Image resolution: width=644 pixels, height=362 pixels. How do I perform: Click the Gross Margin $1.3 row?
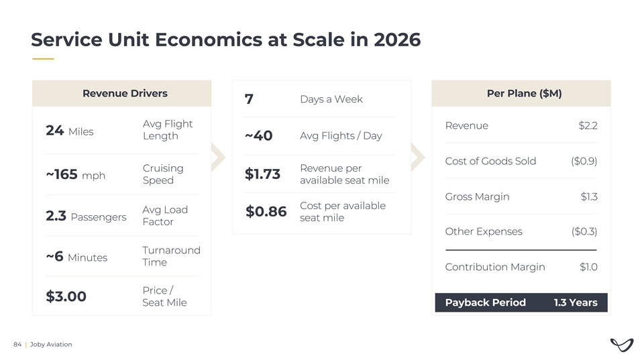pos(521,196)
